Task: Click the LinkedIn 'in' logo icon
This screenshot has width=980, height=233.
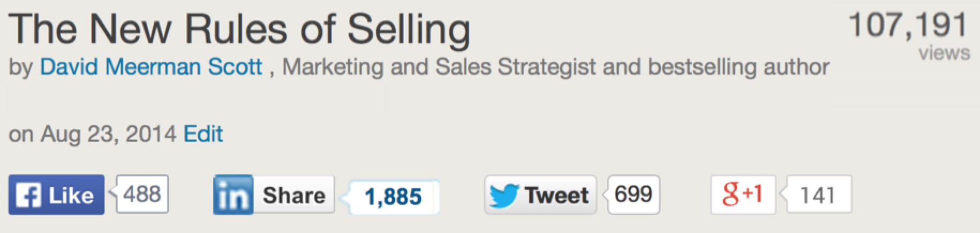Action: click(233, 196)
